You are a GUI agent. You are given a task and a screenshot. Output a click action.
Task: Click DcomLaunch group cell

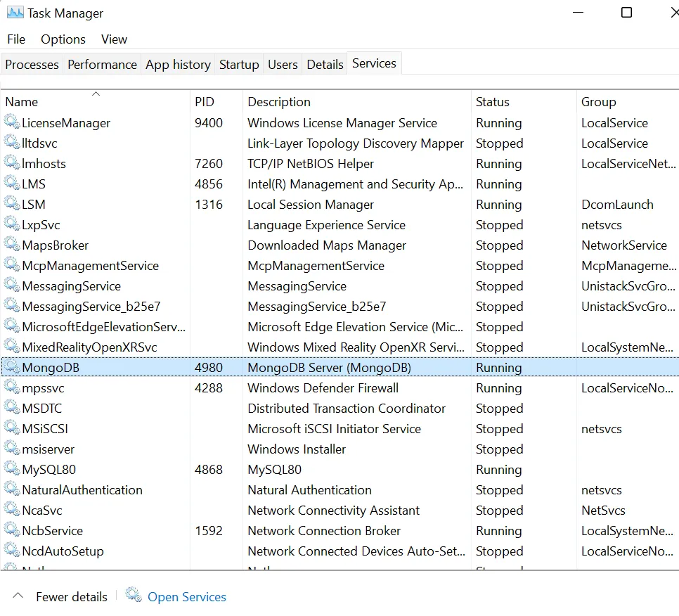618,205
